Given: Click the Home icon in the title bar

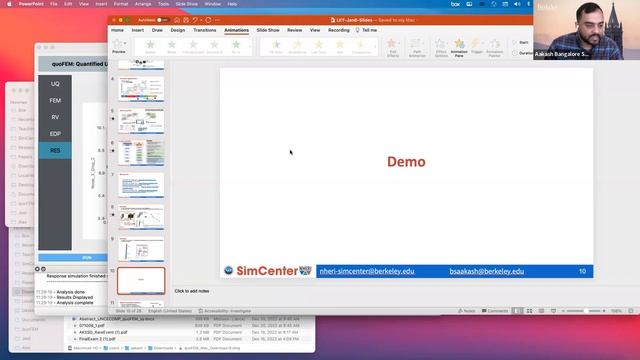Looking at the screenshot, I should [177, 20].
